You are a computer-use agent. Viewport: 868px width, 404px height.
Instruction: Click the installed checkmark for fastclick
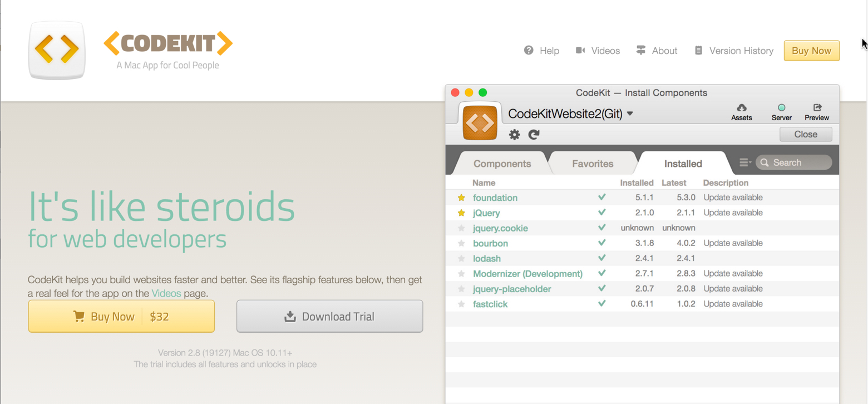tap(601, 303)
